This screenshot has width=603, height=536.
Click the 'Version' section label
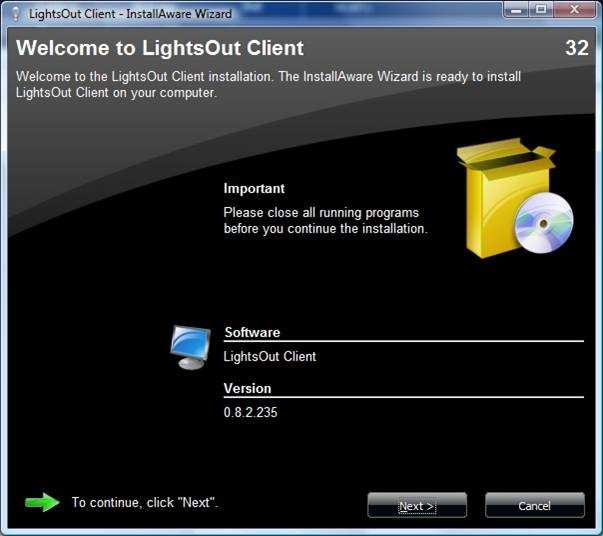point(248,388)
